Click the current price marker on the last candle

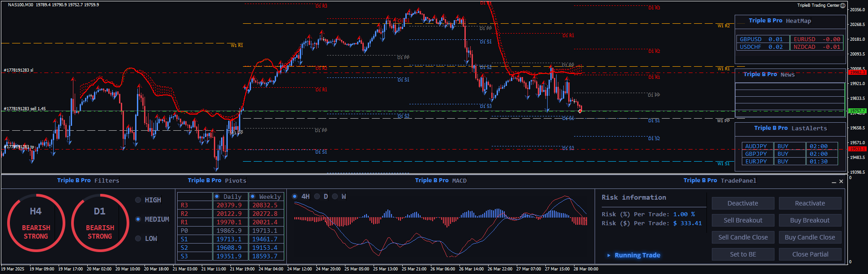pos(580,111)
